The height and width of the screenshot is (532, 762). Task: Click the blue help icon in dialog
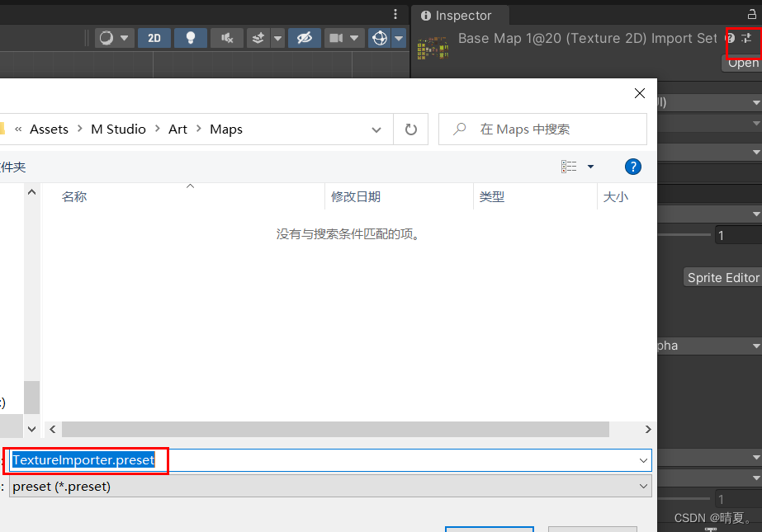(x=633, y=167)
